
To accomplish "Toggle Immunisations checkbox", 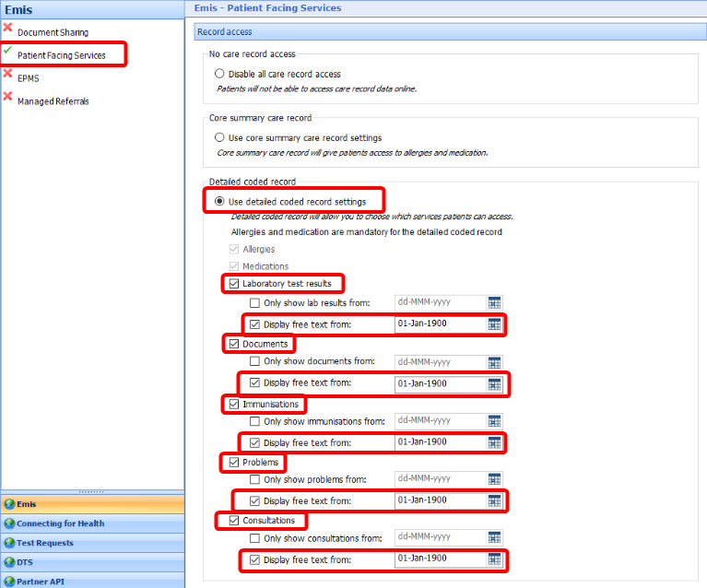I will (233, 404).
